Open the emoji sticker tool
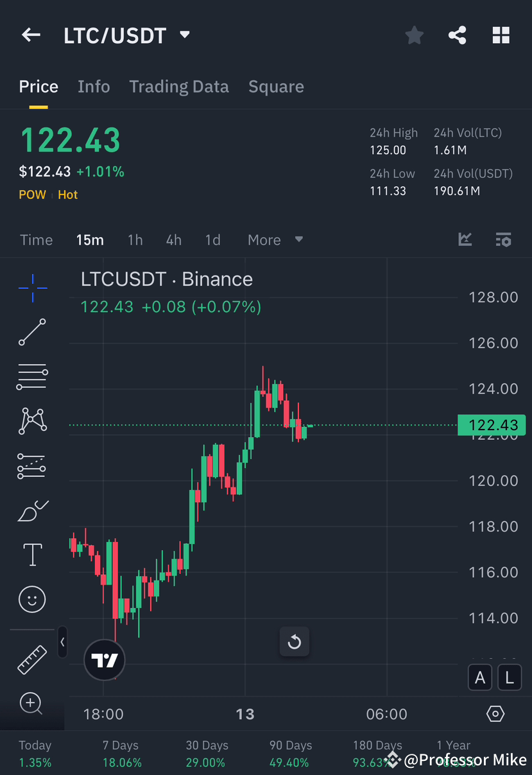The height and width of the screenshot is (775, 532). click(x=31, y=598)
